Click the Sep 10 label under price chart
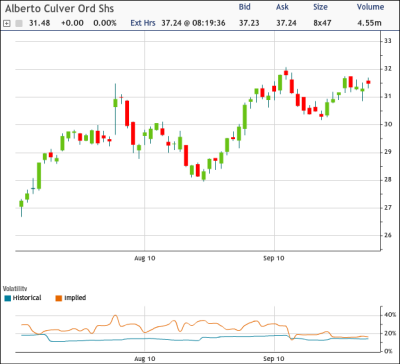The height and width of the screenshot is (364, 400). pyautogui.click(x=274, y=258)
